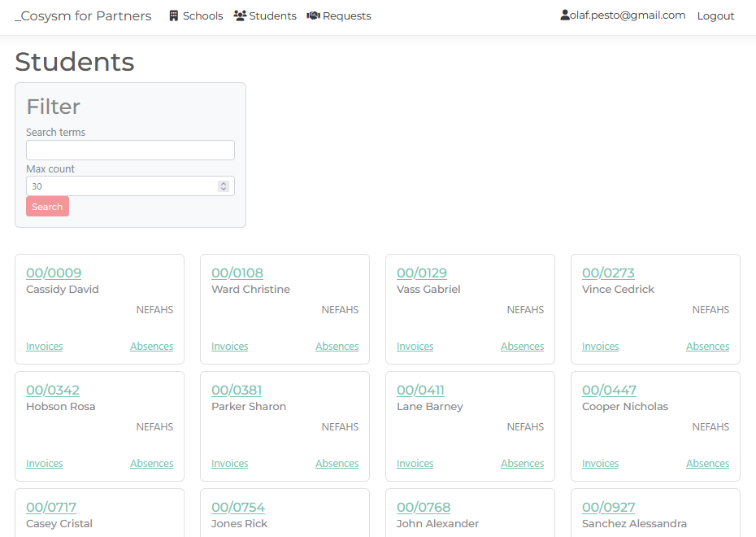The height and width of the screenshot is (537, 756).
Task: Open student record 00/0273 for Vince Cedrick
Action: pos(607,273)
